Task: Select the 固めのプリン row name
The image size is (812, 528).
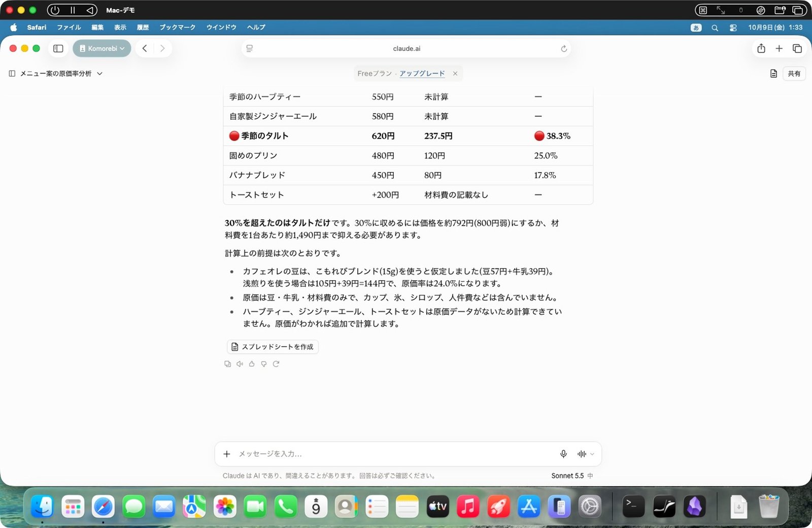Action: [253, 156]
